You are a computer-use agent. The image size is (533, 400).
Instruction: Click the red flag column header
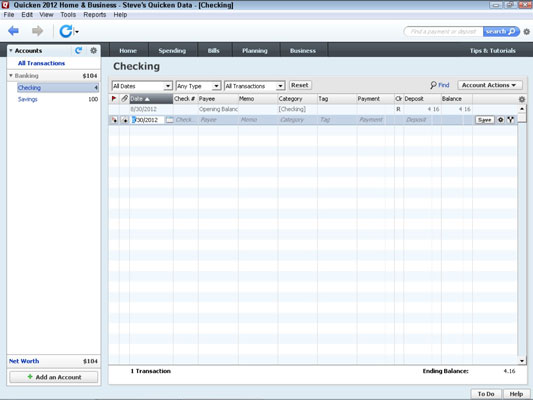(114, 99)
